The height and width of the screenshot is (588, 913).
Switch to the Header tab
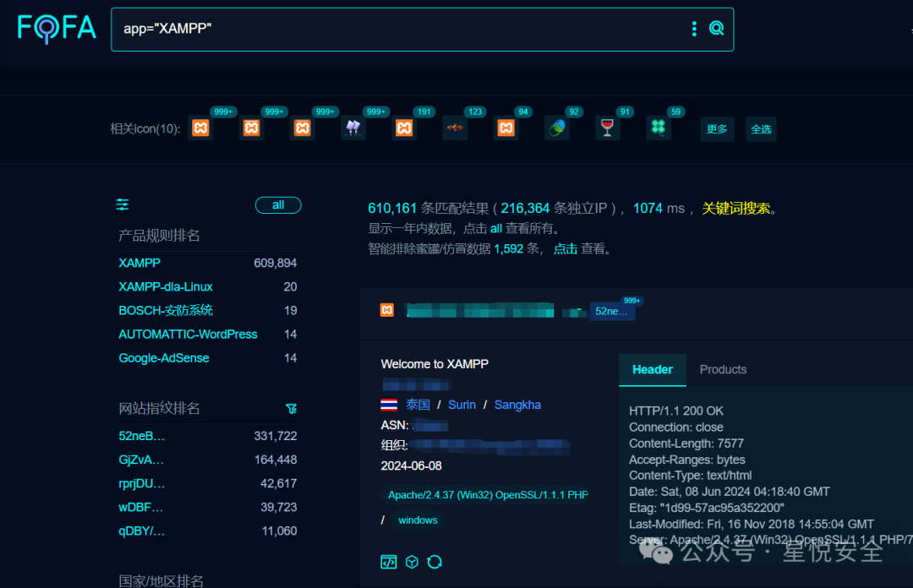pos(652,370)
